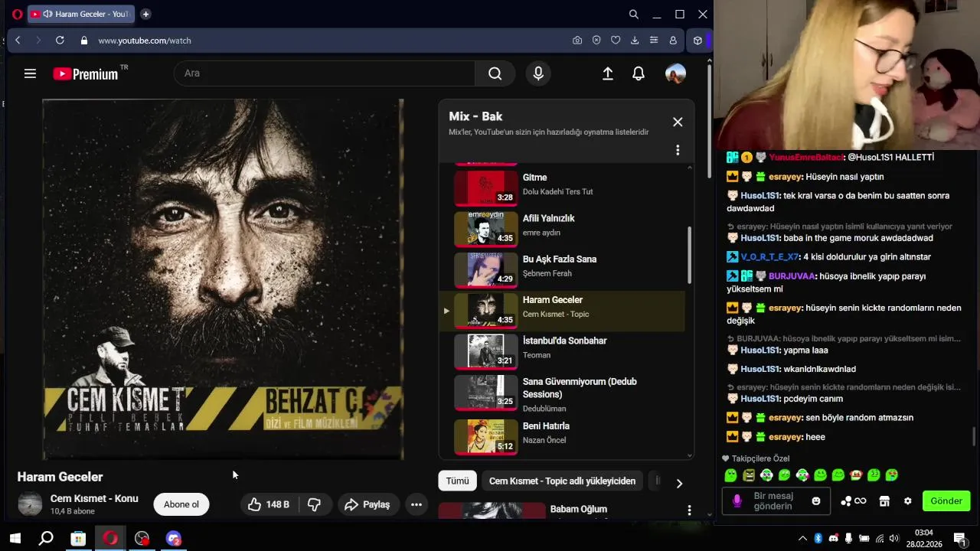Screen dimensions: 980x551
Task: Switch to the Haram Geceler browser tab
Action: tap(80, 14)
